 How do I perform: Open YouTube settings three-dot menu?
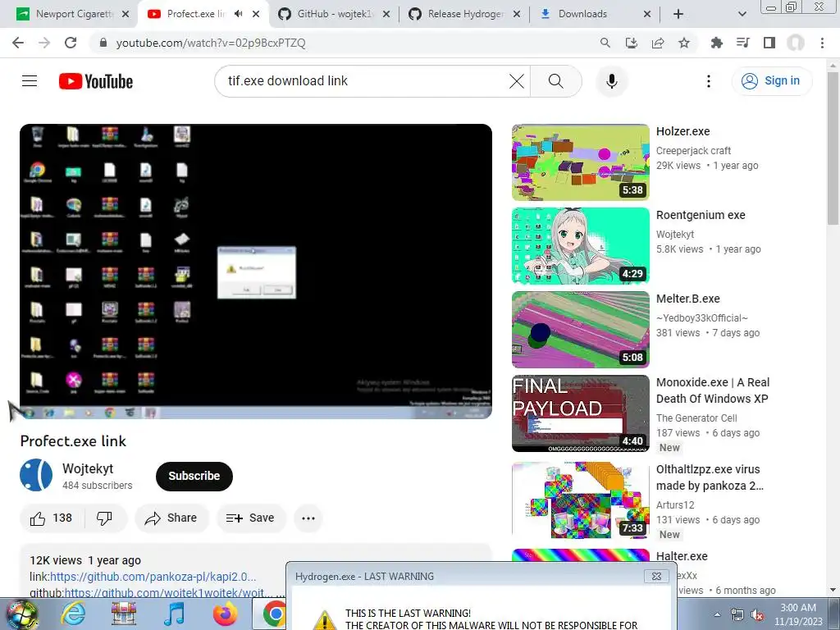(x=709, y=81)
